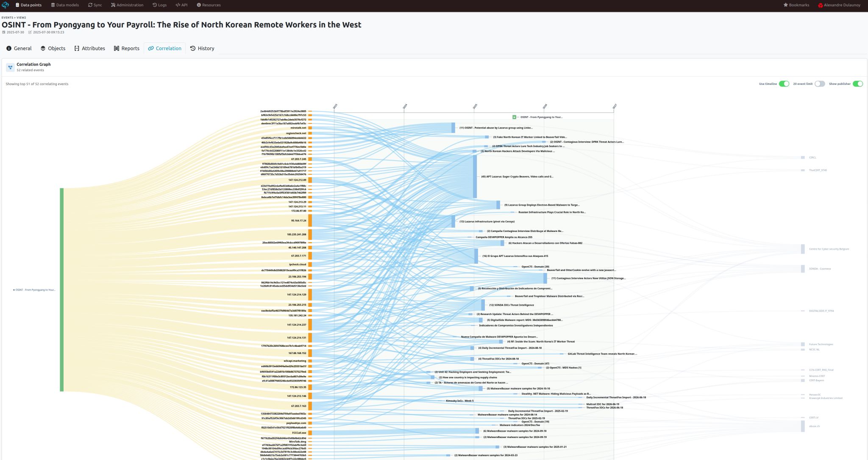Expand Alexandre Dulaunoy user menu
Screen dimensions: 868x460
point(842,5)
